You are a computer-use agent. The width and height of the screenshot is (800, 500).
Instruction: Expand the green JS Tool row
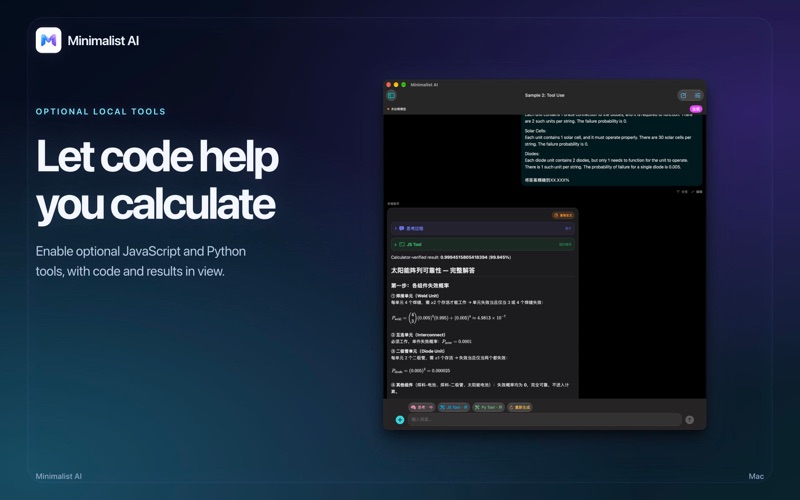(483, 244)
